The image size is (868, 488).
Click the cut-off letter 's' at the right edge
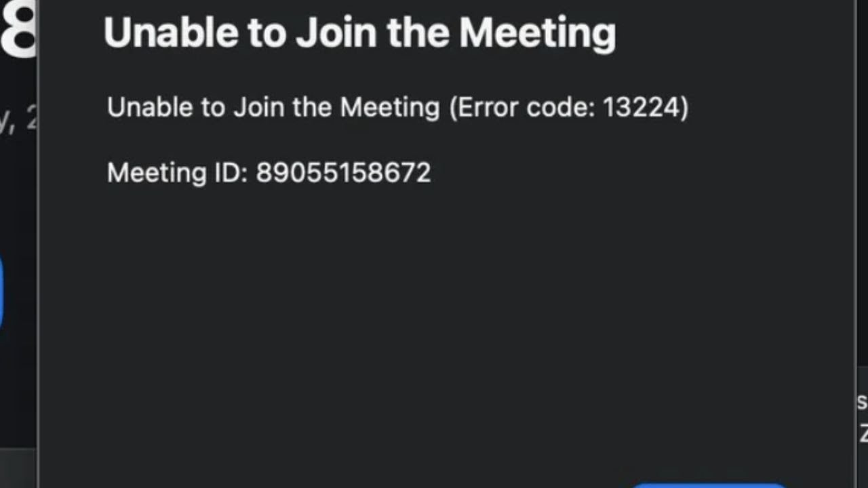[x=863, y=402]
